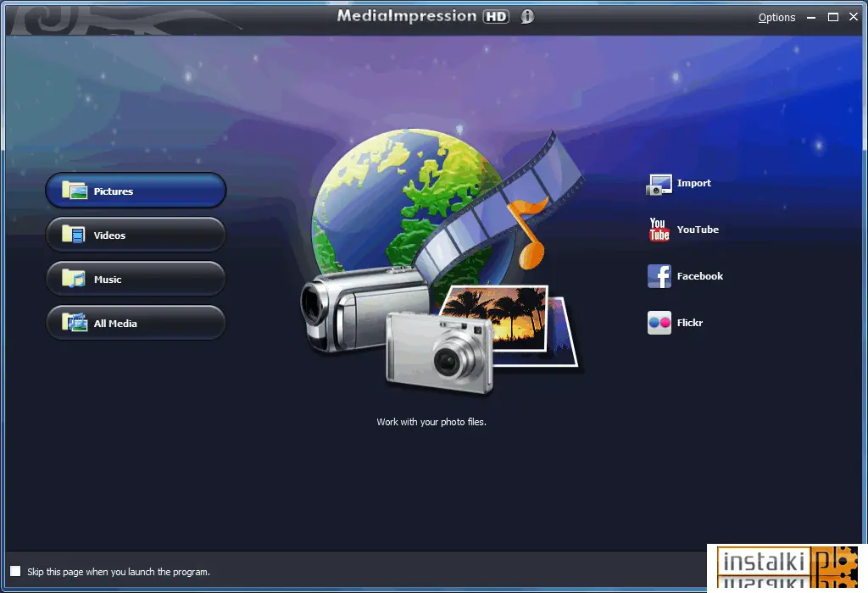Maximize the MediaImpression window
The height and width of the screenshot is (593, 868).
832,17
